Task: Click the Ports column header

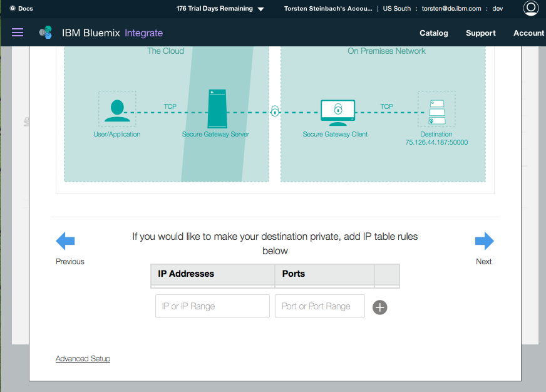Action: tap(324, 274)
